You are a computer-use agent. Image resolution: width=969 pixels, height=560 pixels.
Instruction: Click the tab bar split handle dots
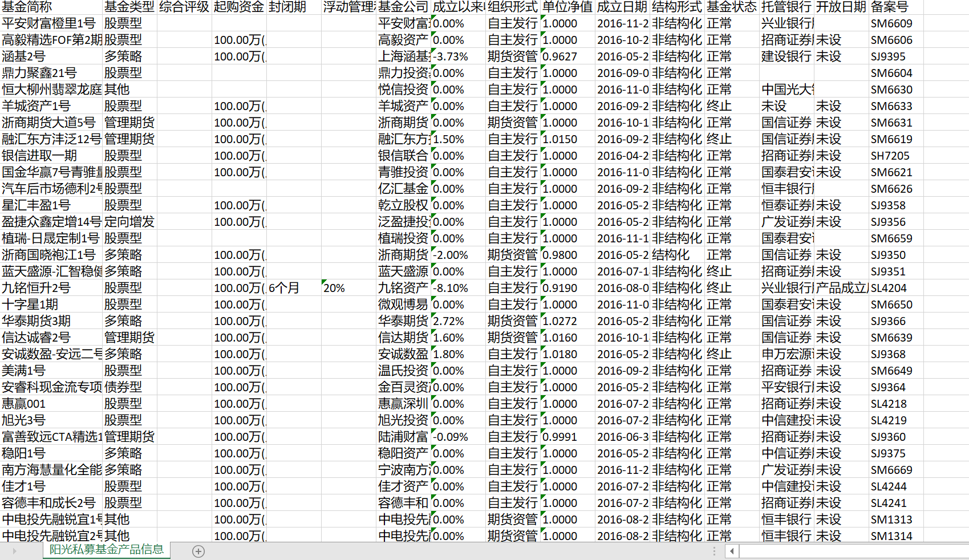point(714,551)
